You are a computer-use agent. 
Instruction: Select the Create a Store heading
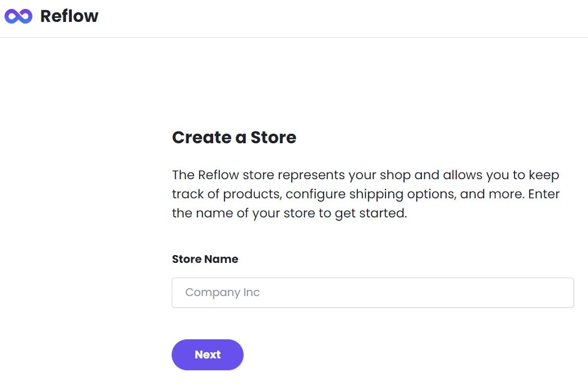point(234,137)
